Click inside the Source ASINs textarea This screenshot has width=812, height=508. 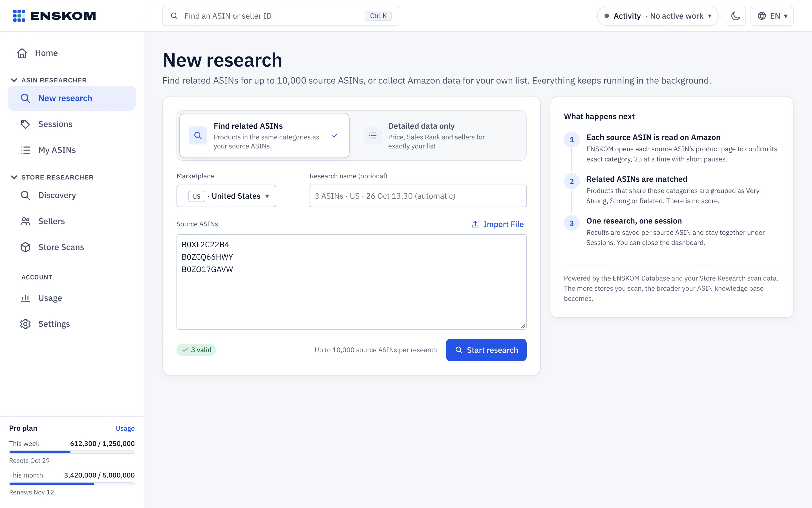pyautogui.click(x=351, y=282)
